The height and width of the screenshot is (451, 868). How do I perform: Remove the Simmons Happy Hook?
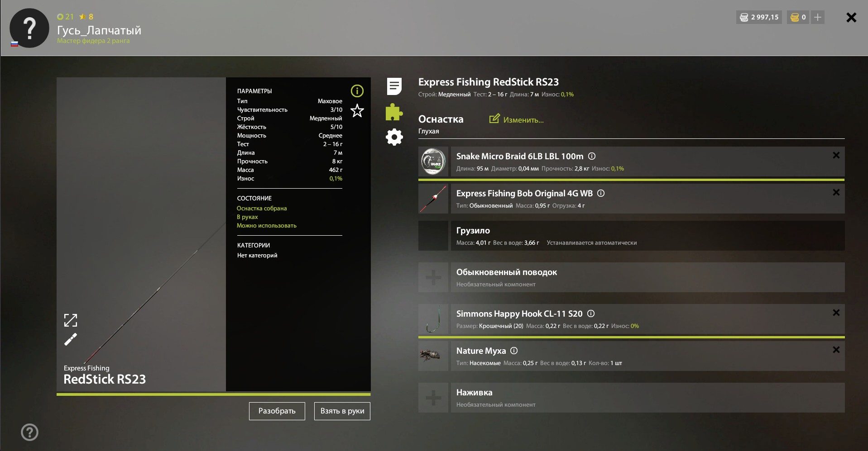(x=836, y=313)
